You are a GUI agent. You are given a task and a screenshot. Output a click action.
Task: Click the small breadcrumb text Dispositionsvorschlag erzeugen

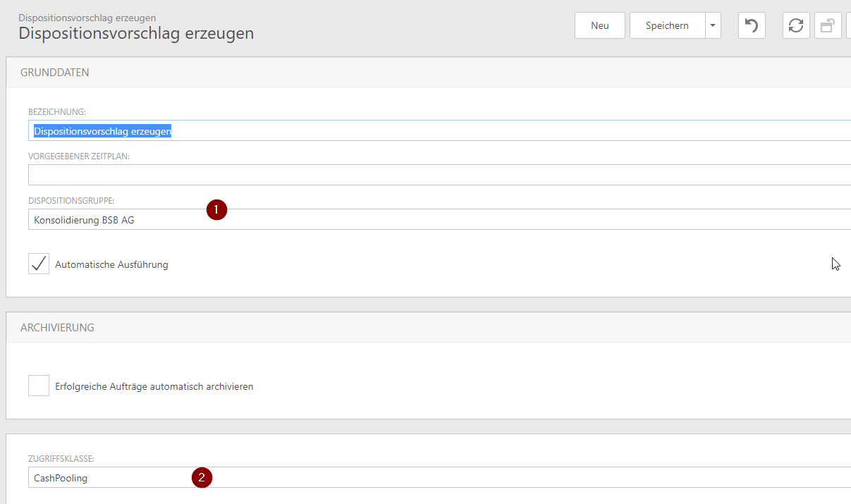point(87,17)
